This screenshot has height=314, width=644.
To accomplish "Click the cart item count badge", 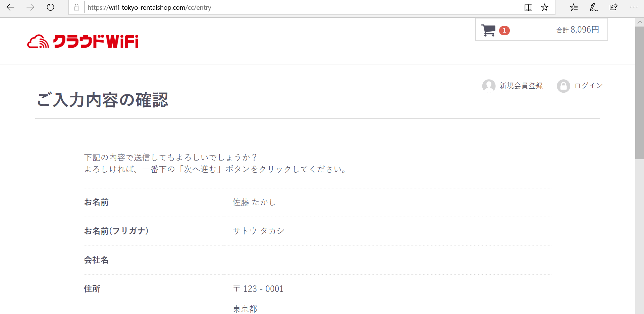I will click(x=504, y=31).
